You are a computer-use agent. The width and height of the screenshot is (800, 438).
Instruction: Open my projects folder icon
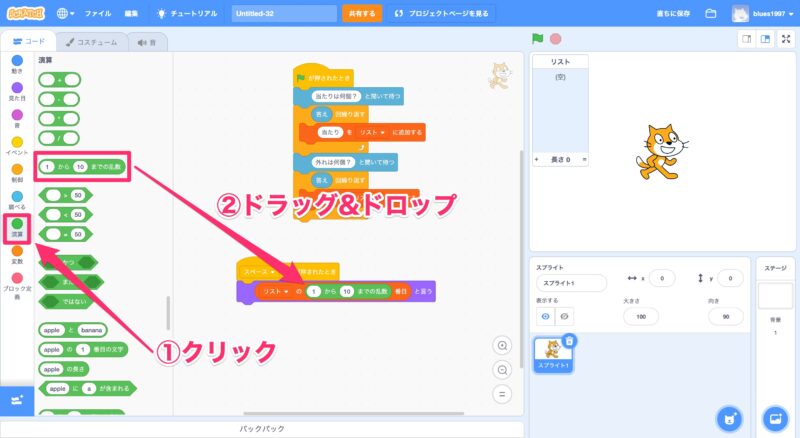pos(711,14)
